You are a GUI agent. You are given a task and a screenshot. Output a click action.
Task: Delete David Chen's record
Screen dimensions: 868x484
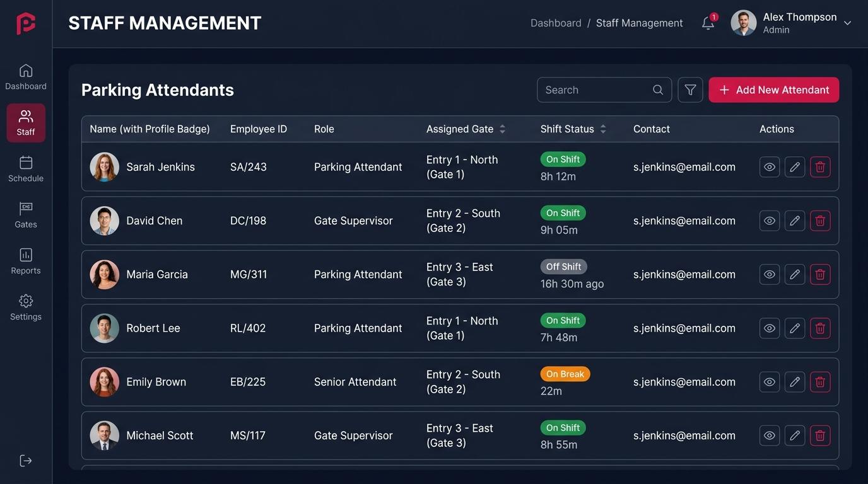click(x=820, y=221)
